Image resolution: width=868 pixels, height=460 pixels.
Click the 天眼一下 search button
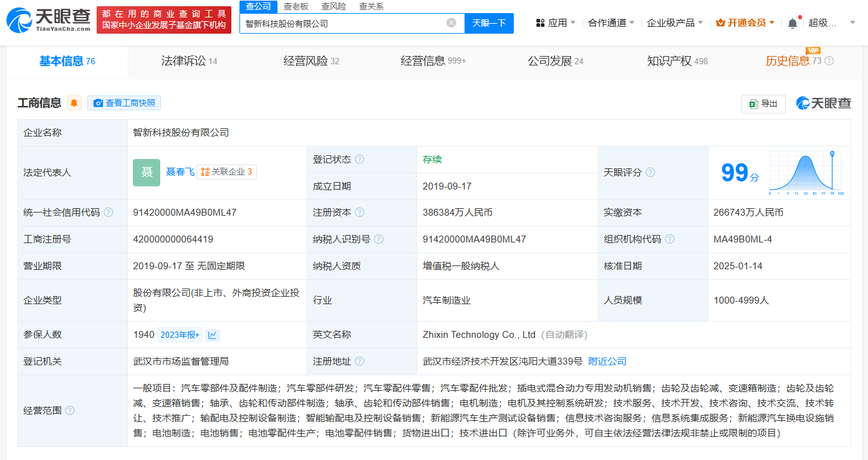point(489,23)
